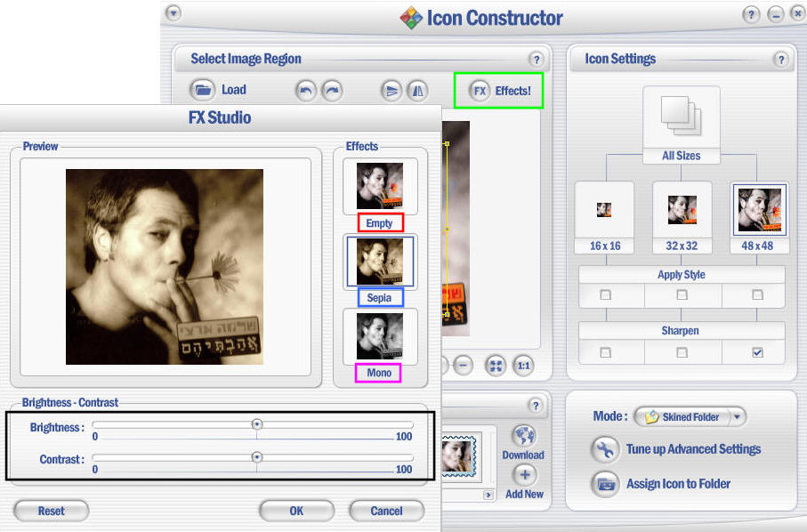
Task: Click the Brightness slider handle
Action: tap(256, 424)
